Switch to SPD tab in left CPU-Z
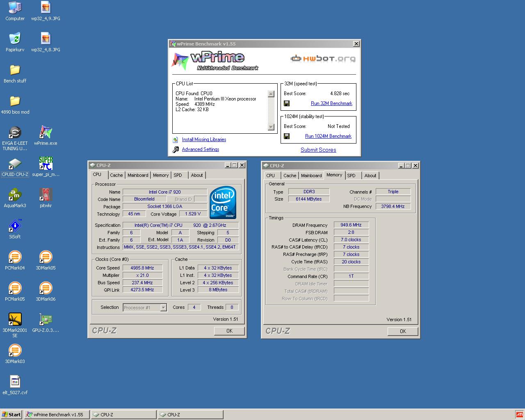 click(x=178, y=175)
